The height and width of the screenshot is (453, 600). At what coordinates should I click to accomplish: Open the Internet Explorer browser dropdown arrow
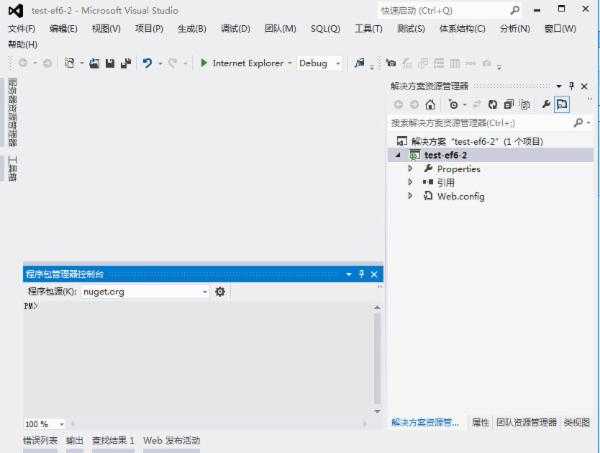pyautogui.click(x=290, y=63)
